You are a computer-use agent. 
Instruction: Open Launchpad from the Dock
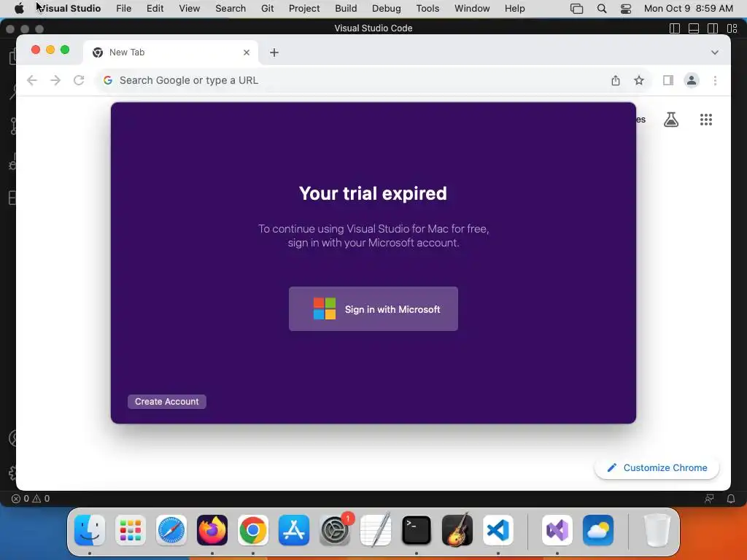tap(131, 529)
